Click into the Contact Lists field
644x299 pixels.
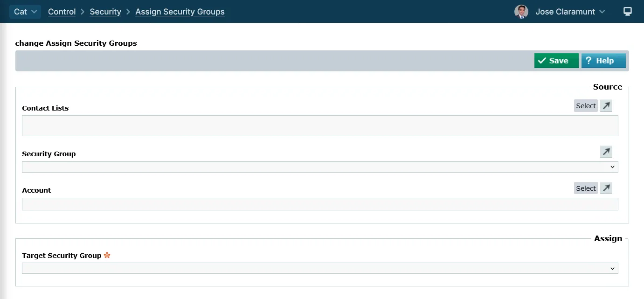pos(320,126)
